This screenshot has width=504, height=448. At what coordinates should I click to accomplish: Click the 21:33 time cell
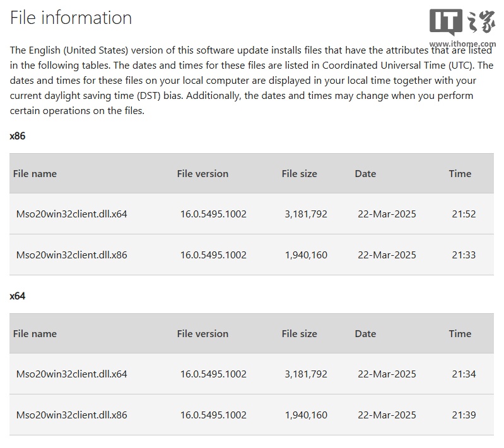(x=464, y=255)
